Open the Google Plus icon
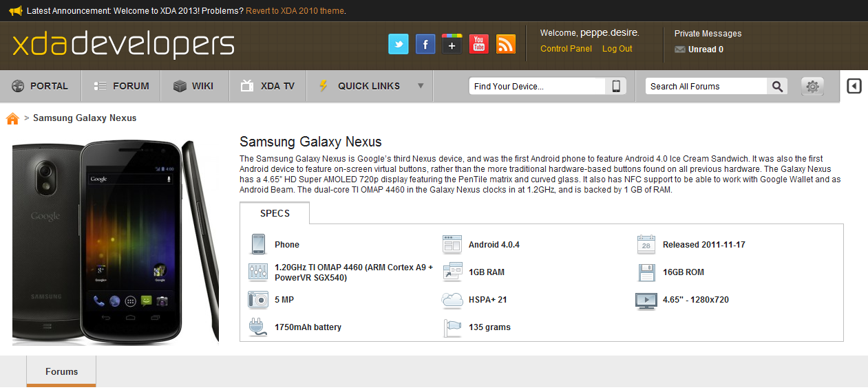This screenshot has height=392, width=868. pos(452,44)
